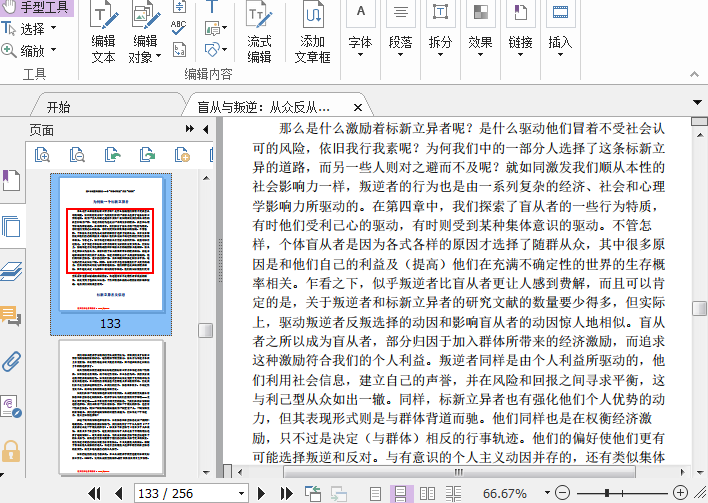
Task: Click the document horizontal scrollbar
Action: pyautogui.click(x=459, y=472)
